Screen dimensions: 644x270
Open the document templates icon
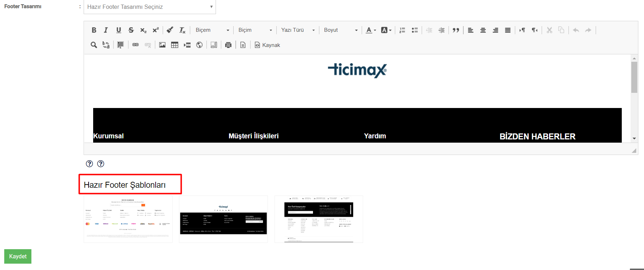243,45
